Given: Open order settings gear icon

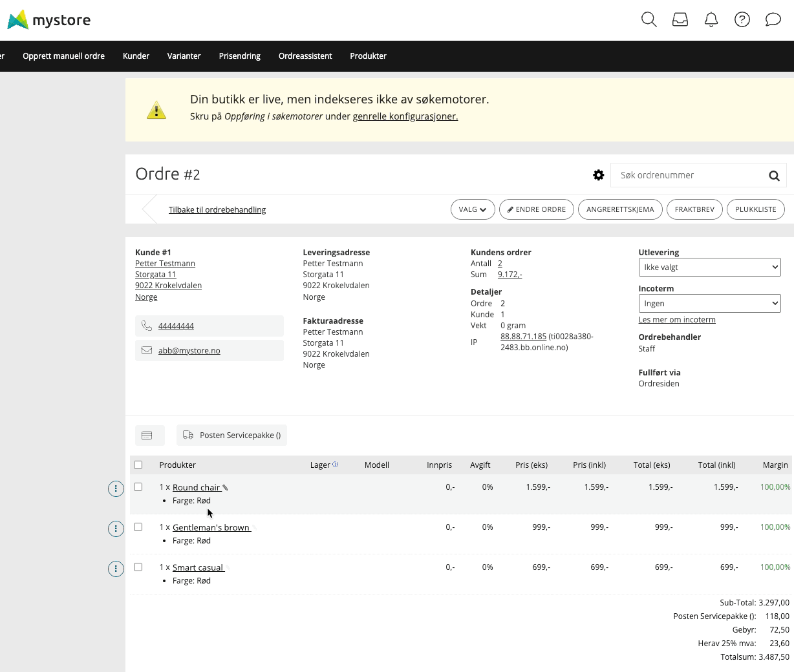Looking at the screenshot, I should tap(599, 175).
